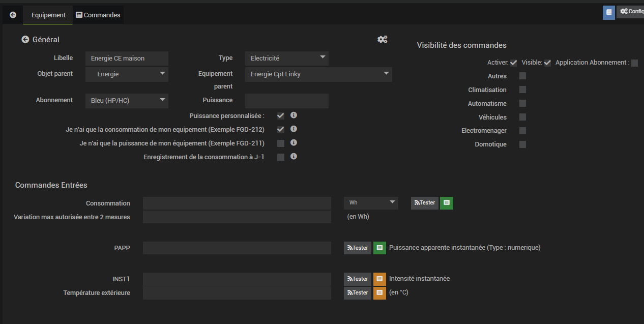Open the Wh unit dropdown
The height and width of the screenshot is (324, 644).
pos(371,203)
